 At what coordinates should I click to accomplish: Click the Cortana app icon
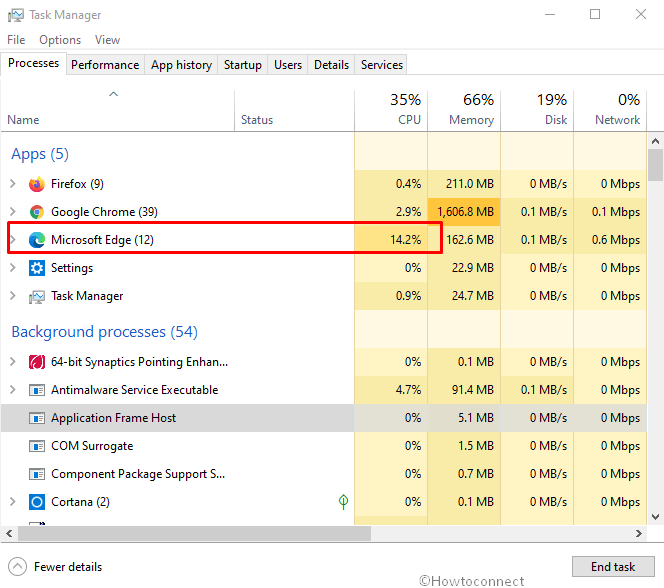37,502
